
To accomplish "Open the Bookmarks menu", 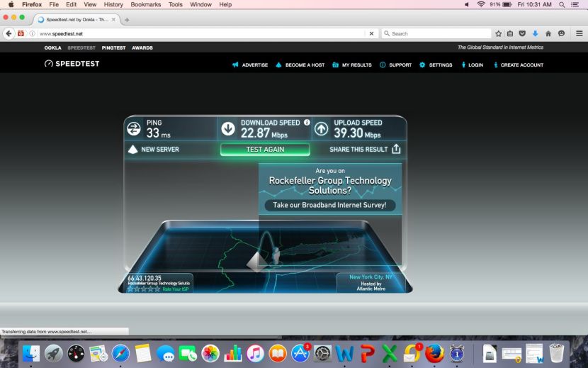I will pyautogui.click(x=145, y=4).
